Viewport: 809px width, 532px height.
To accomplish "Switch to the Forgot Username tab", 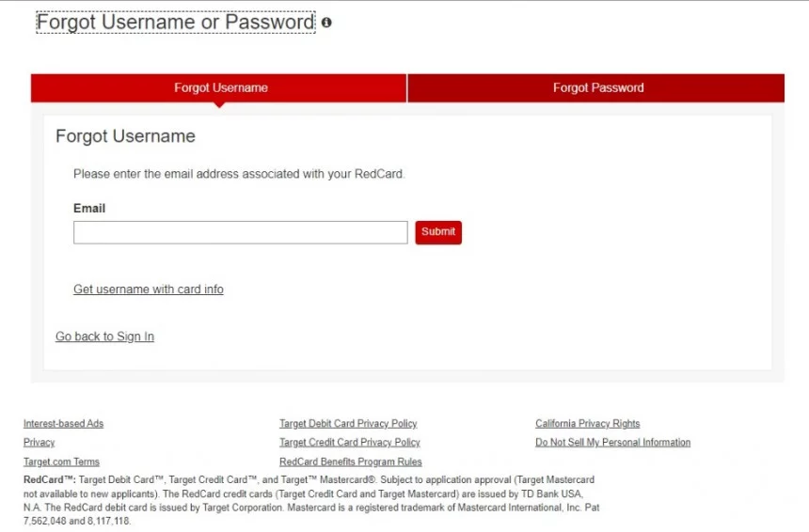I will 219,88.
